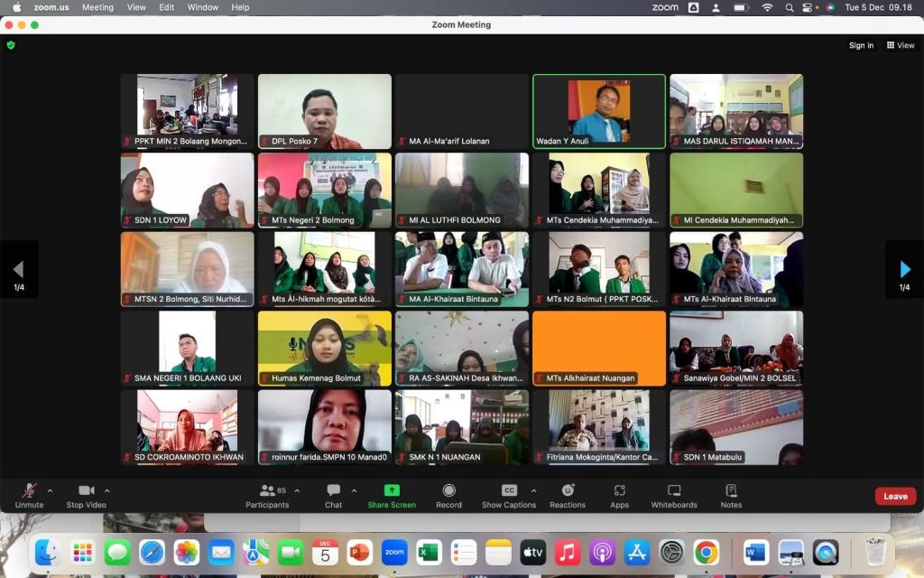Expand video options arrow beside Stop Video

coord(107,491)
